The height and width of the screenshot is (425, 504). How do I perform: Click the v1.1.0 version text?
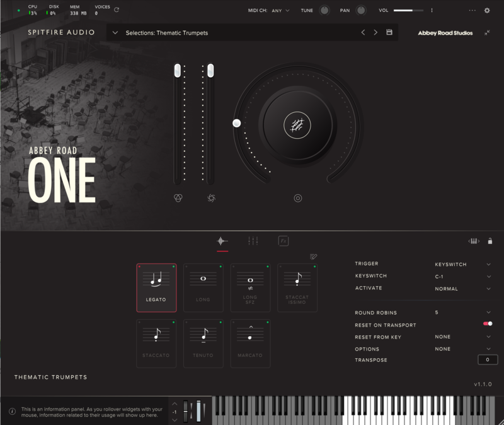click(483, 384)
